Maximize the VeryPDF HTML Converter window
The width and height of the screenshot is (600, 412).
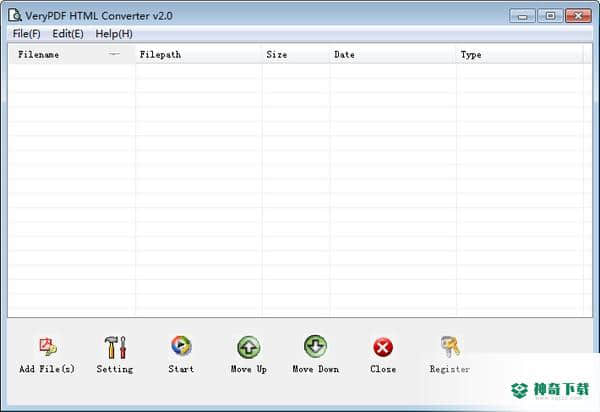[550, 16]
